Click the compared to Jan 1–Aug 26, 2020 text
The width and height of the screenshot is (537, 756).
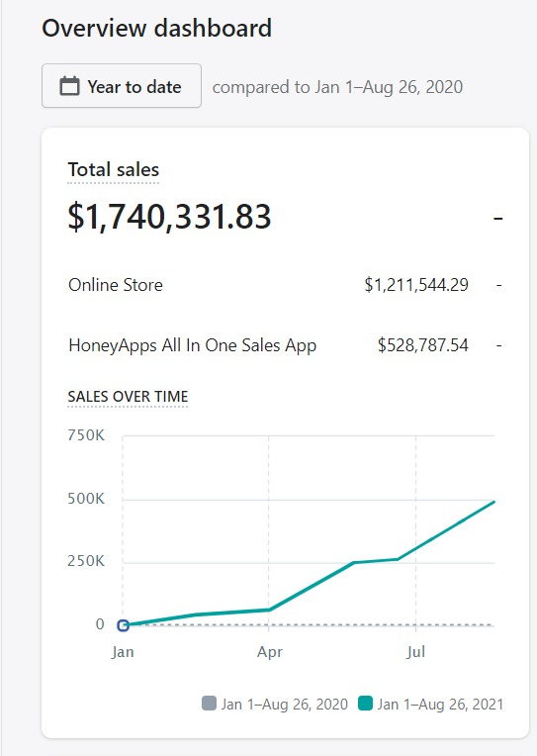click(337, 87)
